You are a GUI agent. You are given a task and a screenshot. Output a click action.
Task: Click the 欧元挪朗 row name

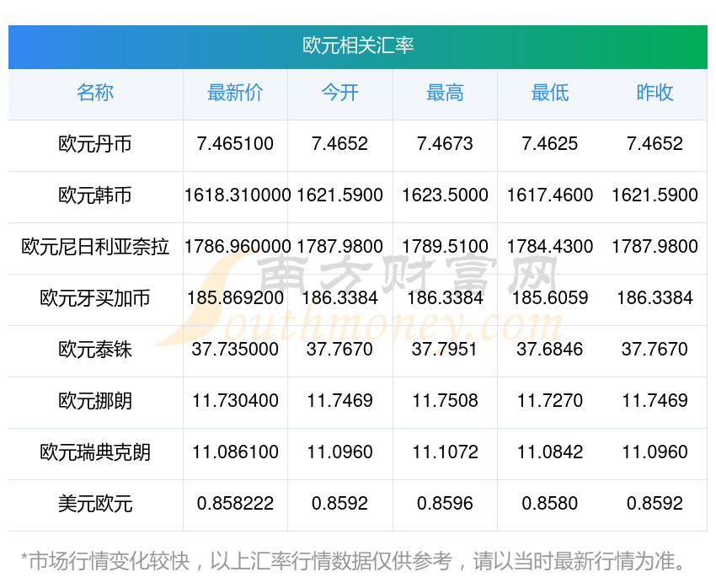[x=95, y=401]
